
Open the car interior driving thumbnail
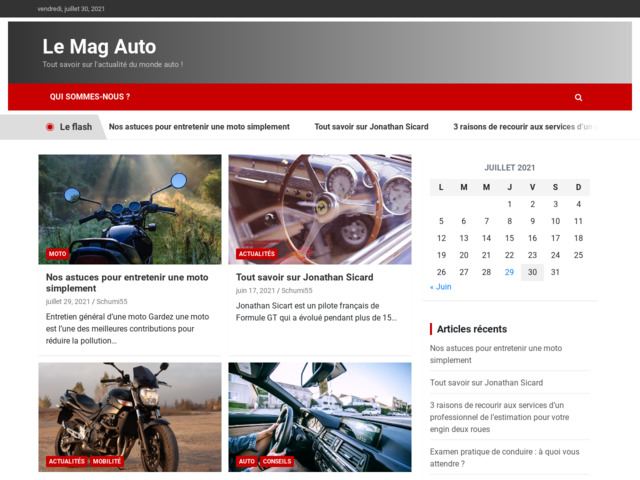pos(320,417)
